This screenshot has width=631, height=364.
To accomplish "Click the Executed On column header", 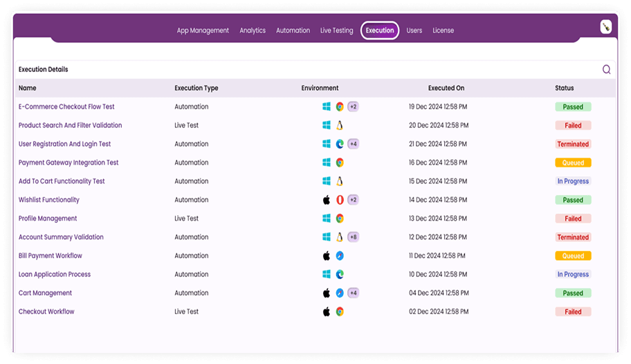I will 446,88.
